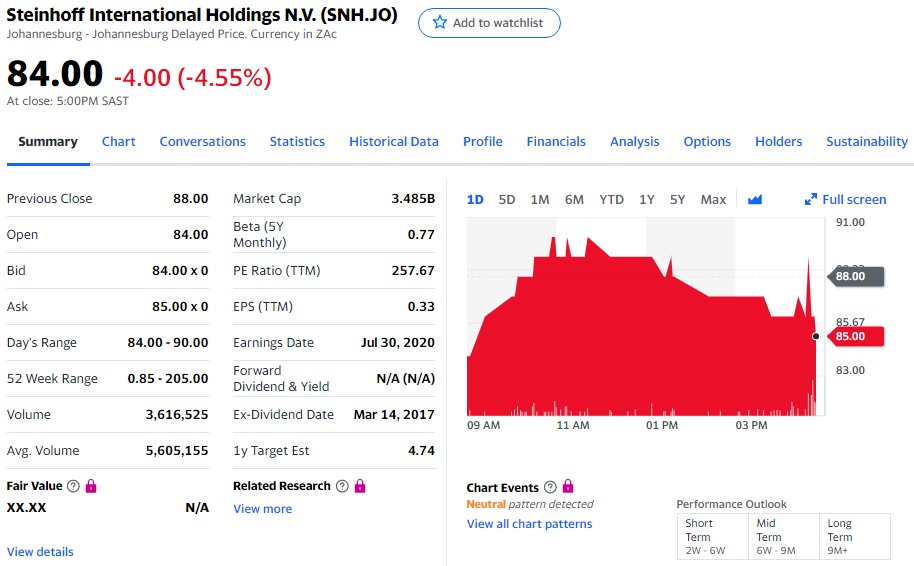914x566 pixels.
Task: Click the Steinhoff International Holdings title
Action: [202, 15]
